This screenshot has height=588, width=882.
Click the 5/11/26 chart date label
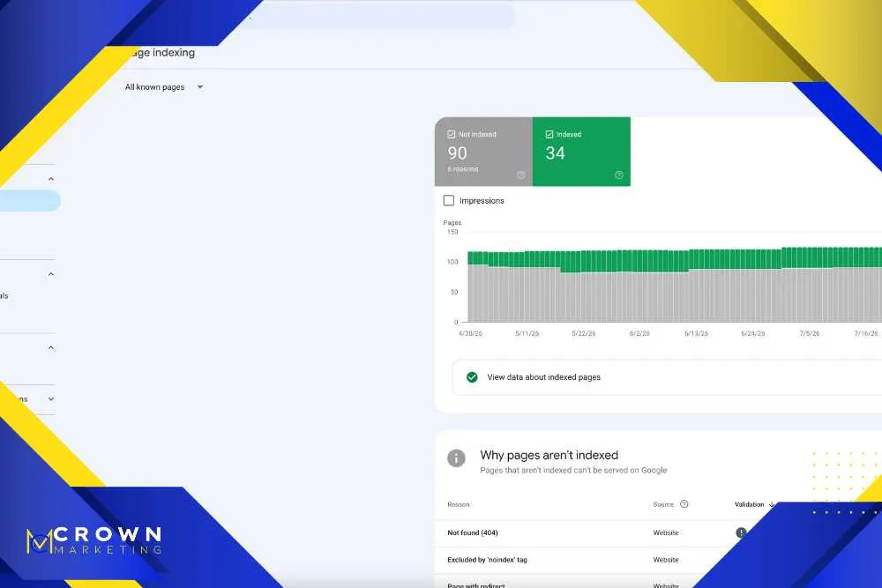pos(527,334)
